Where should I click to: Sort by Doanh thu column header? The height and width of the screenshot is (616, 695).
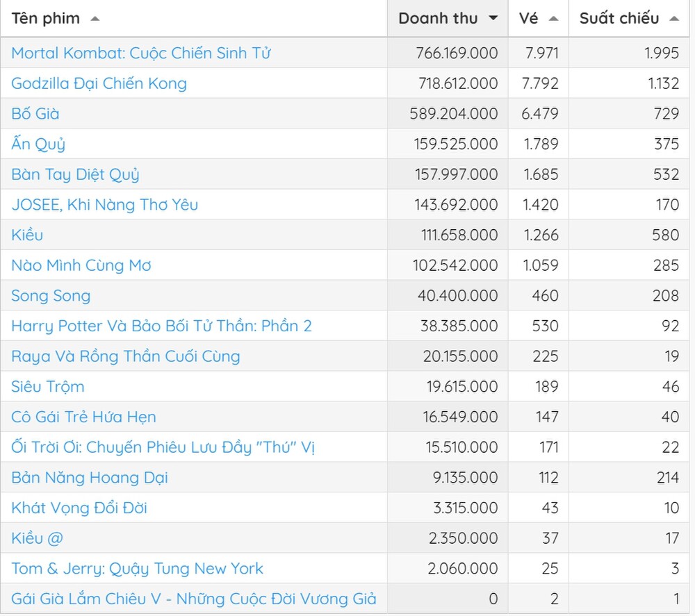tap(438, 19)
